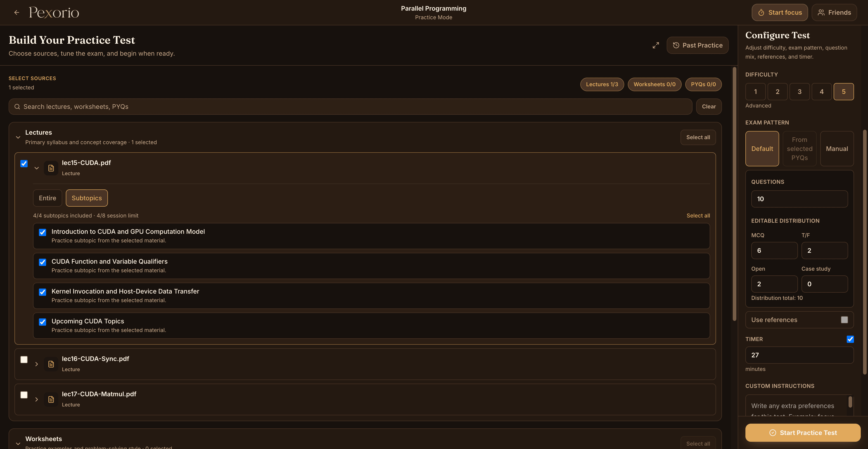Set difficulty to 5
Viewport: 868px width, 449px height.
(843, 92)
